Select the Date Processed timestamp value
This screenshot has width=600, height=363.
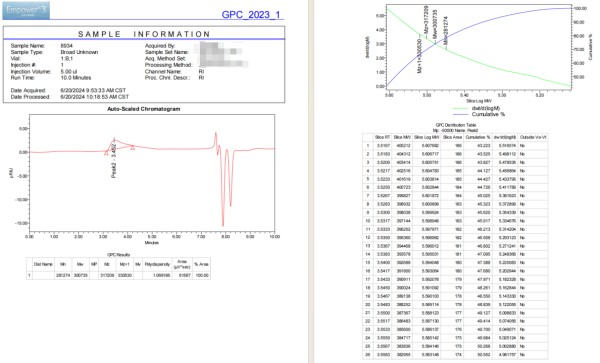tap(95, 97)
